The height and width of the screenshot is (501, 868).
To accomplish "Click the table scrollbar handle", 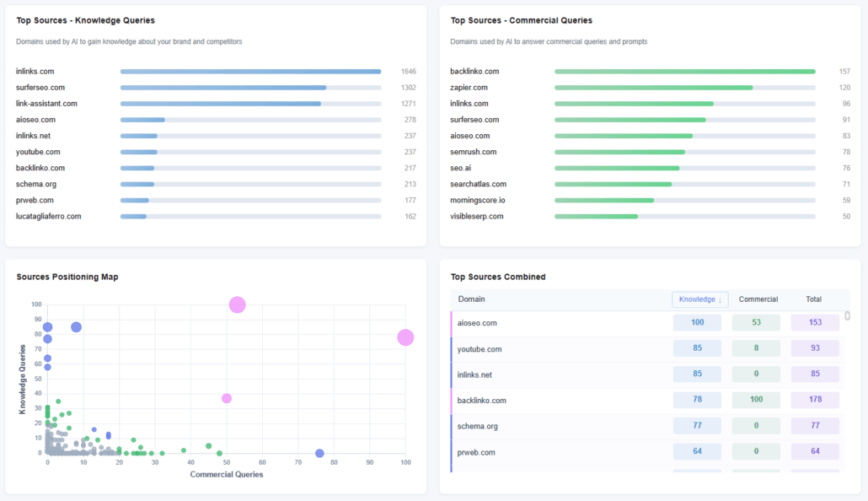I will pyautogui.click(x=847, y=316).
